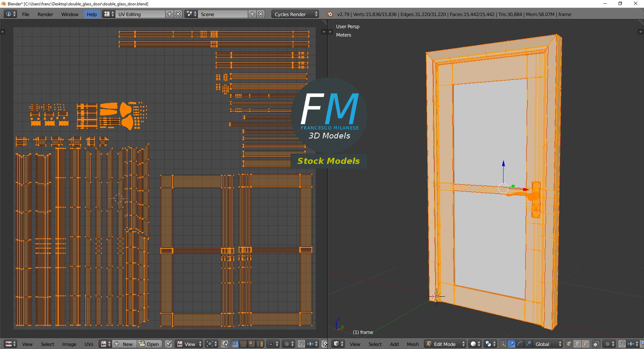Expand the 3D view properties region
This screenshot has height=349, width=644.
coord(640,32)
